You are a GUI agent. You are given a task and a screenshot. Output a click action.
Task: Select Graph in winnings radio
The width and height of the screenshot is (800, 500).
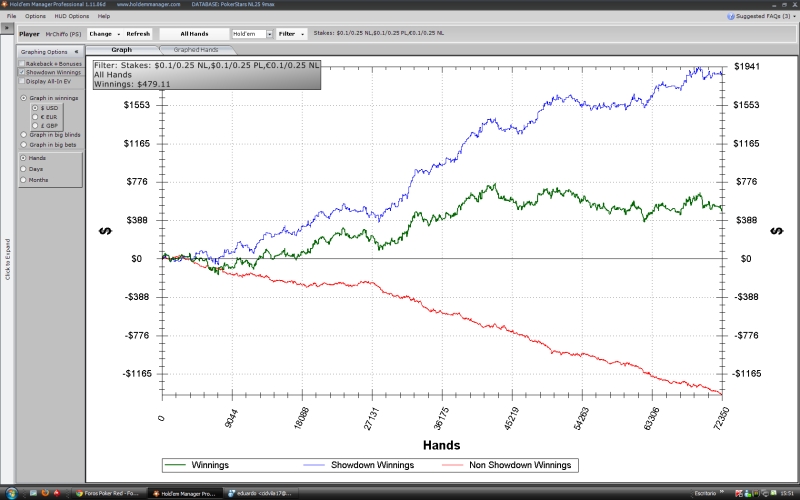tap(23, 98)
